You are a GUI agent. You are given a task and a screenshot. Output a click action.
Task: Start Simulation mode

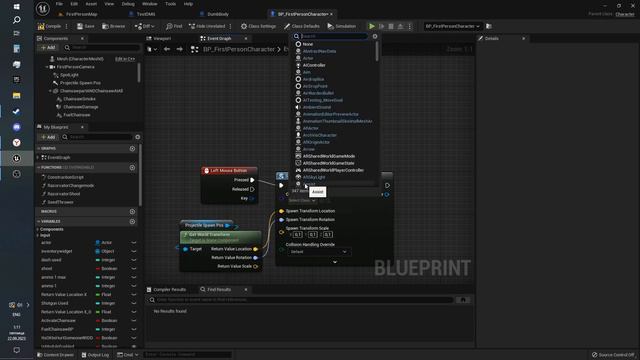[x=342, y=26]
